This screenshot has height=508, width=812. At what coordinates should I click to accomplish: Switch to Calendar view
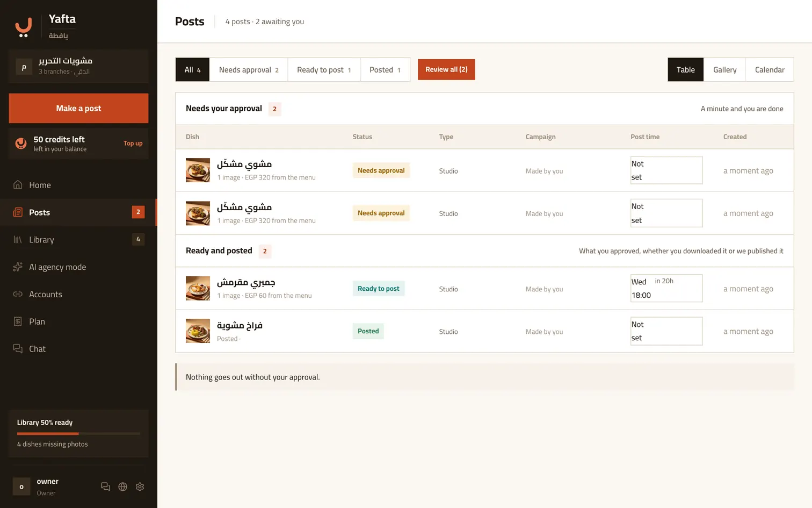tap(770, 70)
